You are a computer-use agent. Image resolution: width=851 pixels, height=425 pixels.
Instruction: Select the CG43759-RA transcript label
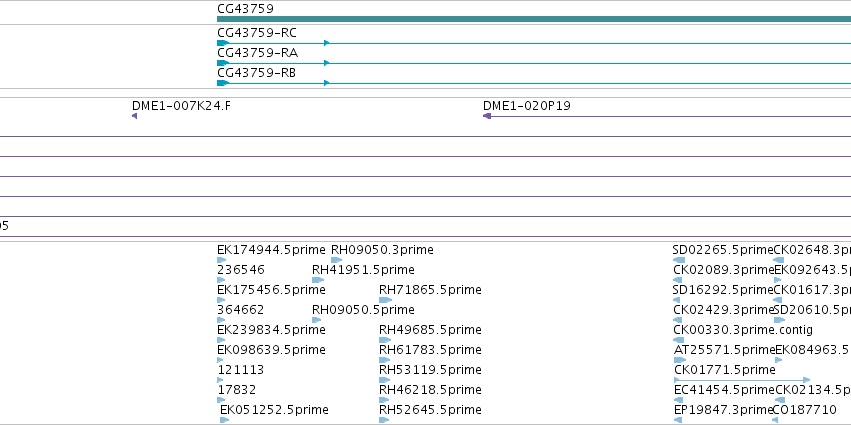[257, 53]
